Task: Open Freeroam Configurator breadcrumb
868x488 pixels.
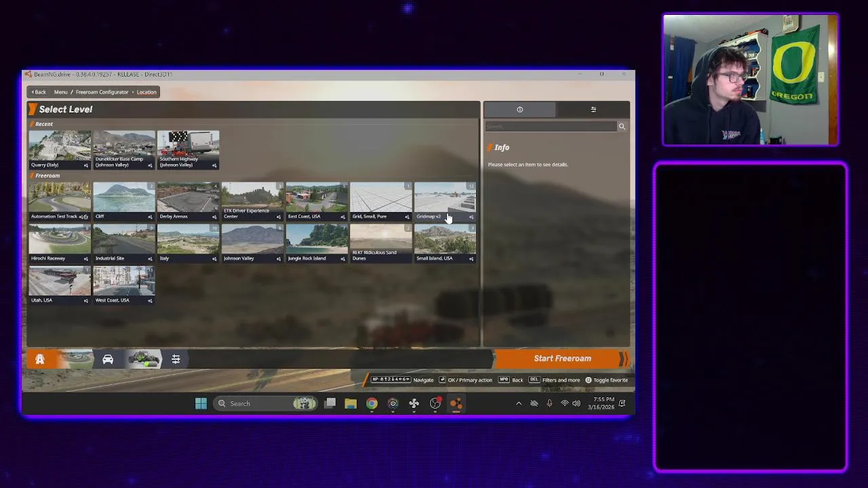Action: click(102, 92)
